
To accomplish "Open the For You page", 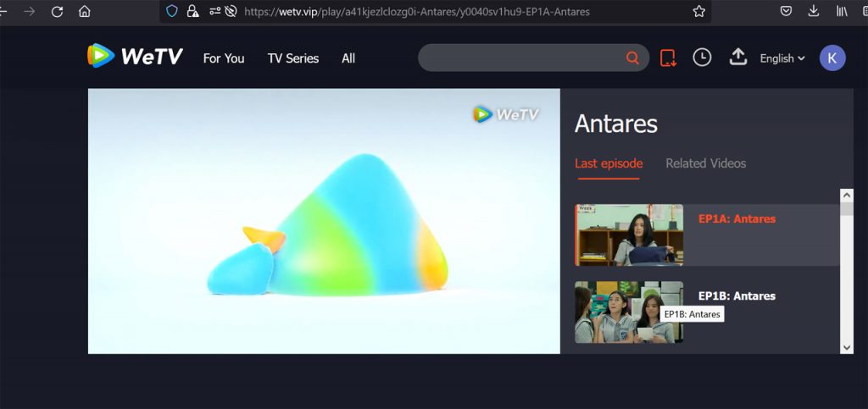I will pos(224,58).
